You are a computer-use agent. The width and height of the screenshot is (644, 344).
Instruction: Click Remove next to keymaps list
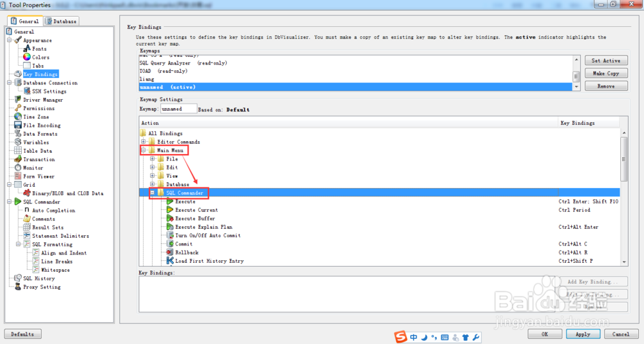tap(606, 86)
